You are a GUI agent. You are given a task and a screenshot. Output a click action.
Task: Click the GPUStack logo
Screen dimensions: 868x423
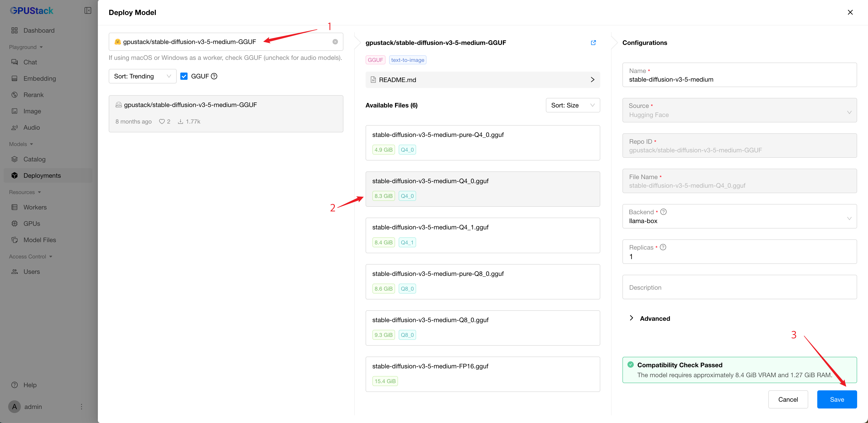(31, 10)
